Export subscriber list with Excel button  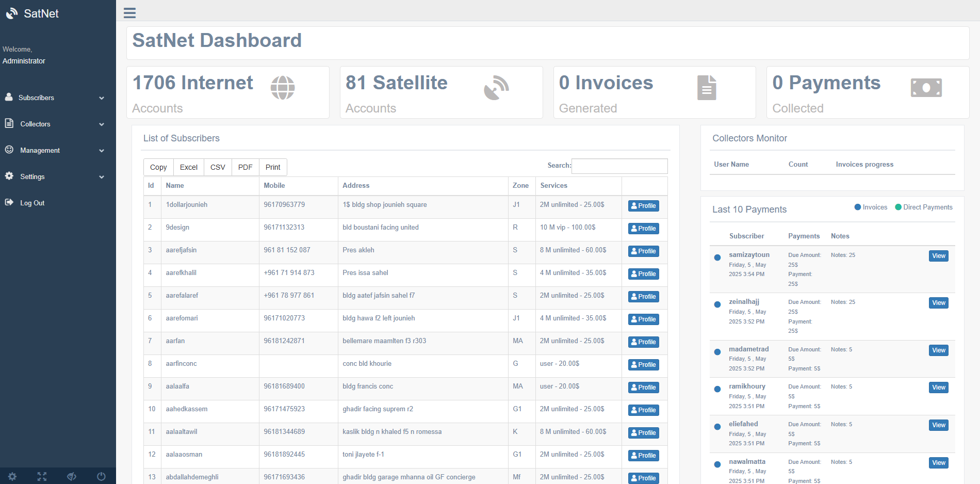point(188,167)
